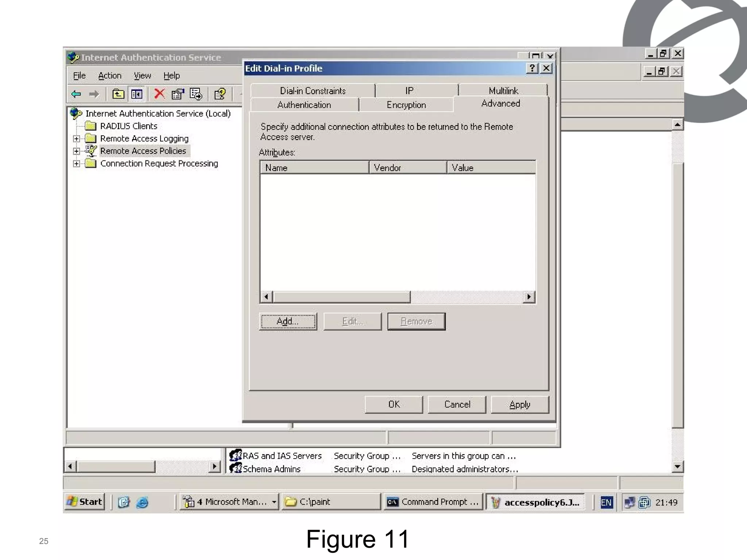Click the Connection Request Processing folder icon
The width and height of the screenshot is (747, 560).
(90, 163)
